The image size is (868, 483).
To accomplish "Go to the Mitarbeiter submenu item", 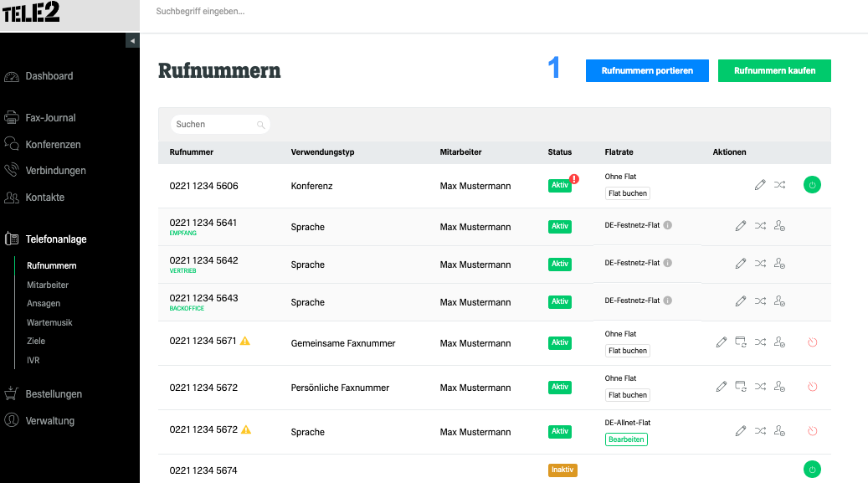I will 48,285.
